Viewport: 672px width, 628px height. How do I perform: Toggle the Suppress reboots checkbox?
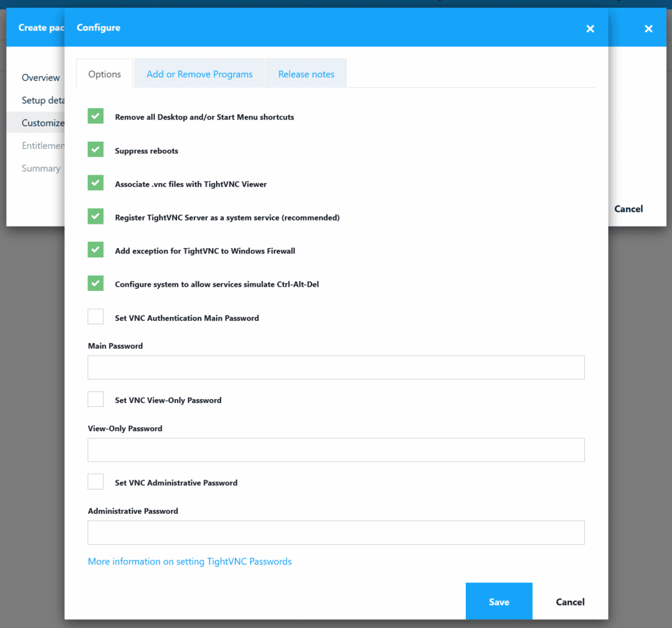[96, 150]
